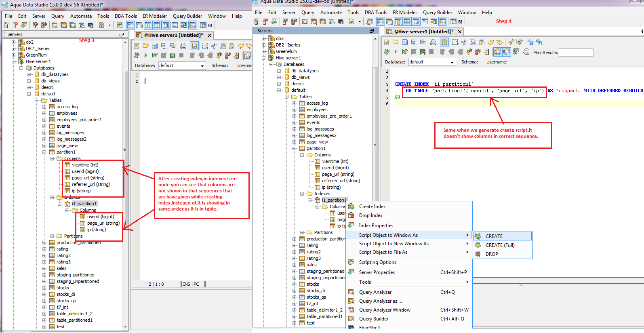The width and height of the screenshot is (644, 333).
Task: Click the Cut scissors icon in right window editor
Action: pyautogui.click(x=464, y=42)
